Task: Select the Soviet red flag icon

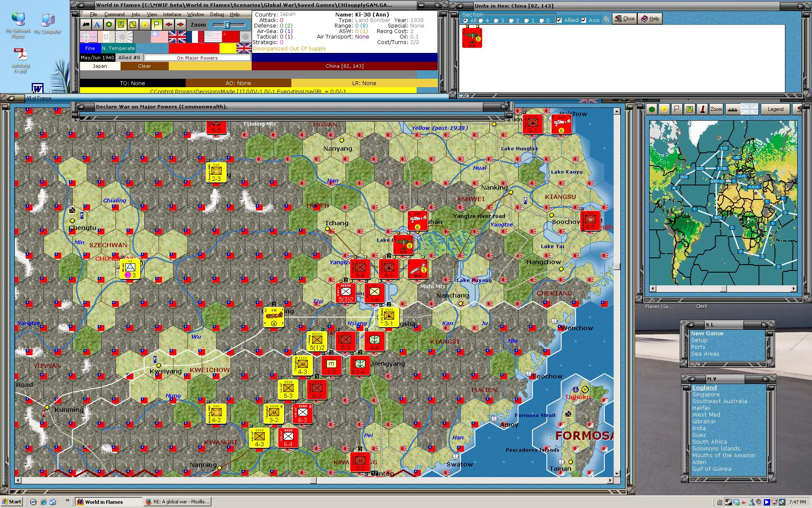Action: [x=230, y=37]
